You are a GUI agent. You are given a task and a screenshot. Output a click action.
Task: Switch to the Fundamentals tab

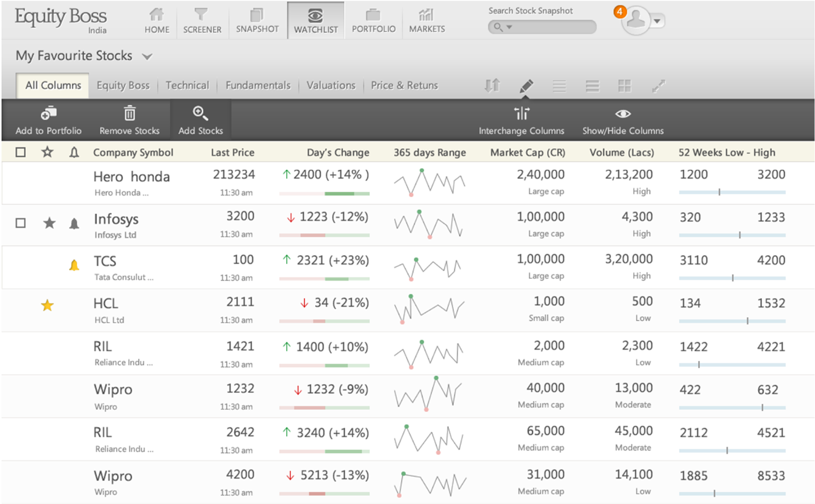(x=258, y=85)
